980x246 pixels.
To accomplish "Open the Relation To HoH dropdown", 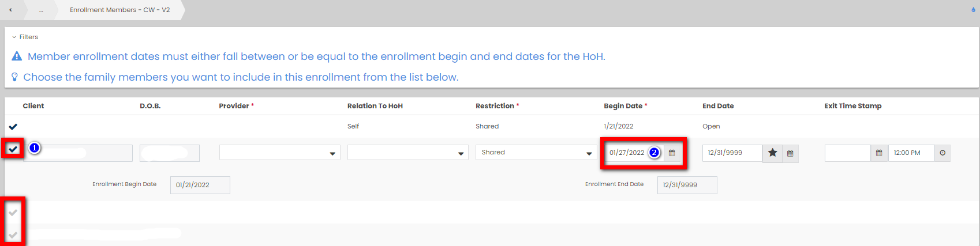I will [x=407, y=153].
